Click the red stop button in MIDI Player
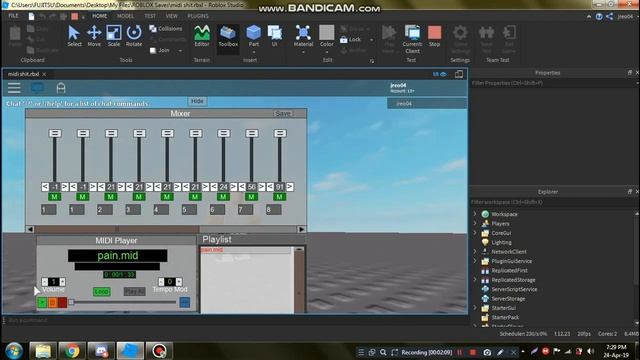The width and height of the screenshot is (640, 360). [x=62, y=302]
